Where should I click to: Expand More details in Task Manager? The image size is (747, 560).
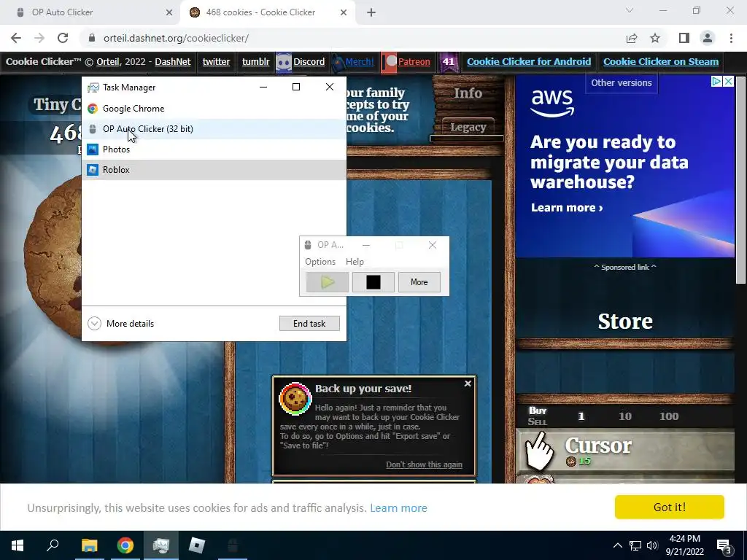coord(121,323)
